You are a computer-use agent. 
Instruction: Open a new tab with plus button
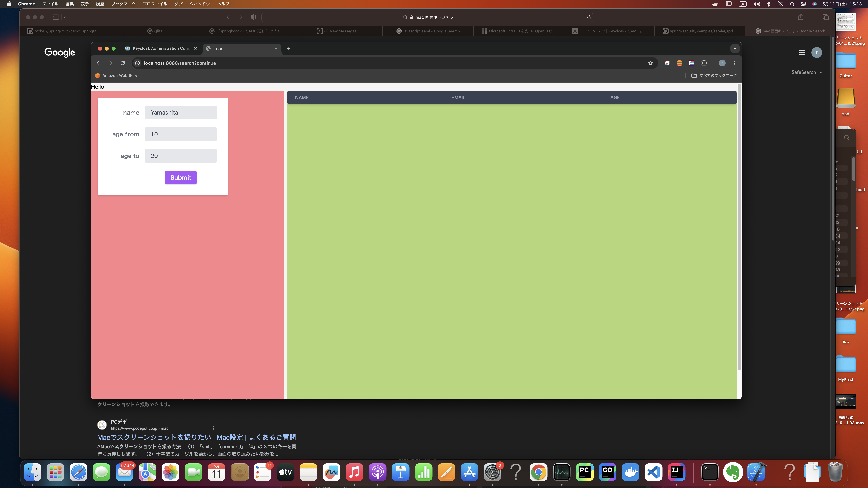[x=288, y=48]
